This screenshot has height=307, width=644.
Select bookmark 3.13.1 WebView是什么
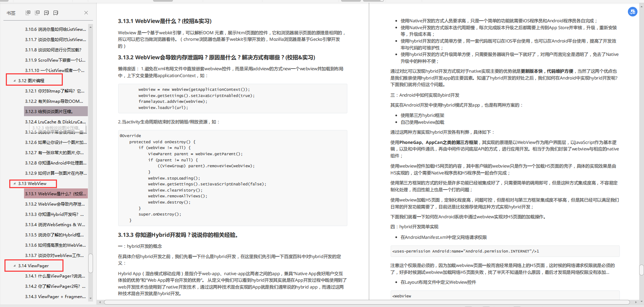pos(56,194)
